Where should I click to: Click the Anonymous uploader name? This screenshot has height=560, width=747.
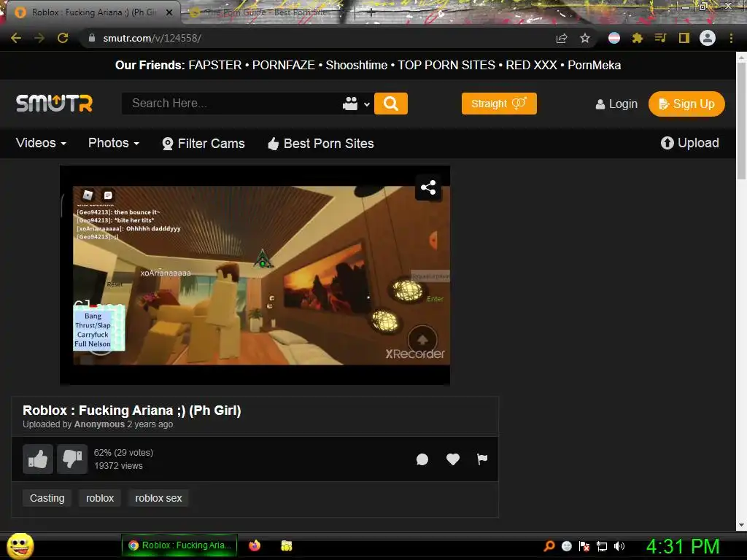click(x=99, y=424)
